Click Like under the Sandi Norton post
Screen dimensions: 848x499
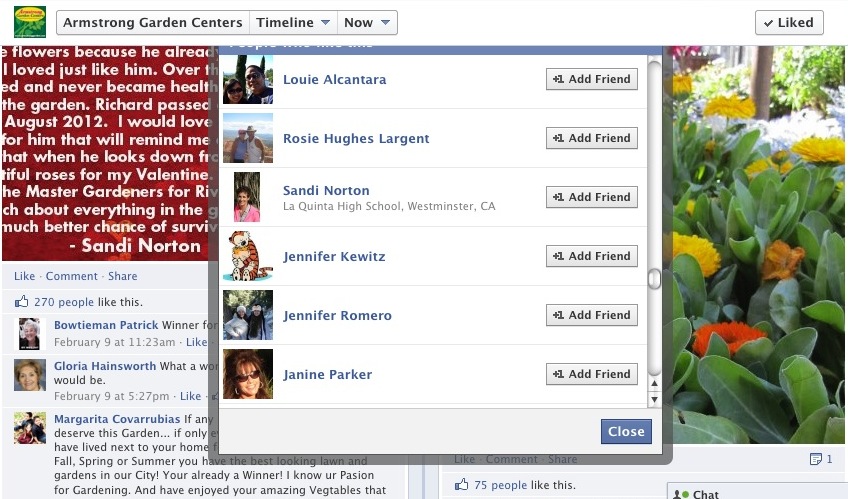(x=24, y=276)
